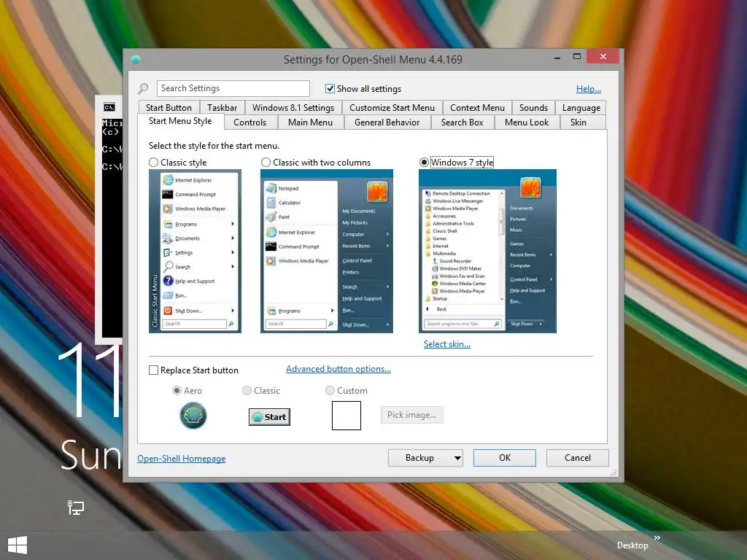
Task: Open Advanced button options... link
Action: pos(338,369)
